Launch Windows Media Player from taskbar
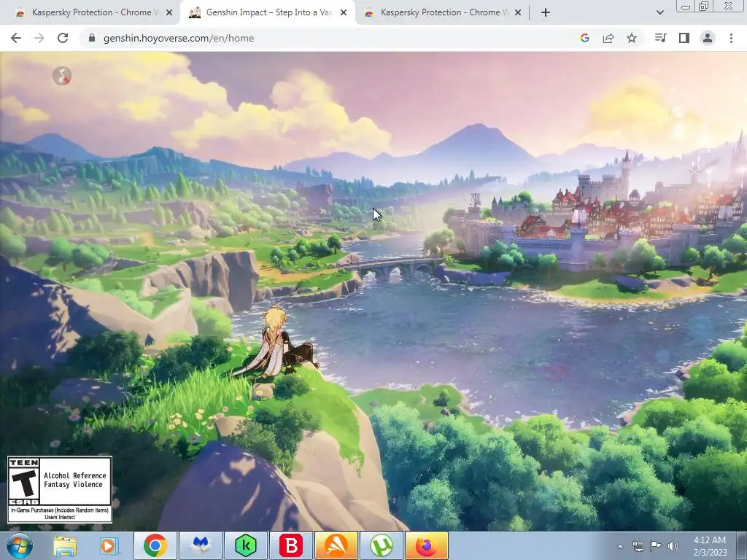The height and width of the screenshot is (560, 747). point(108,545)
